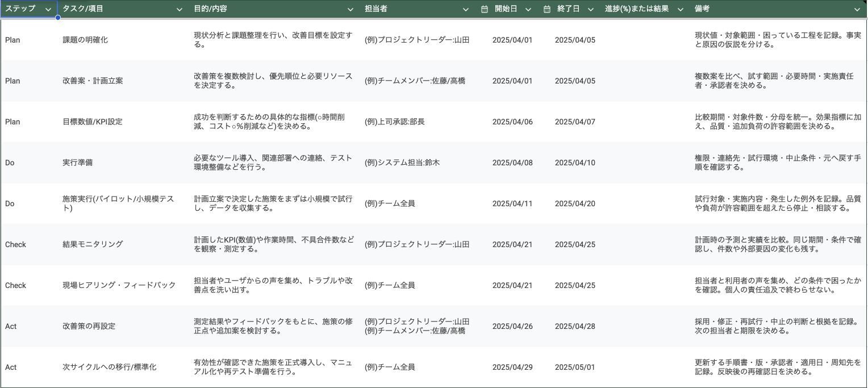Select start date 2025/04/06
Screen dimensions: 868x388
coord(512,122)
